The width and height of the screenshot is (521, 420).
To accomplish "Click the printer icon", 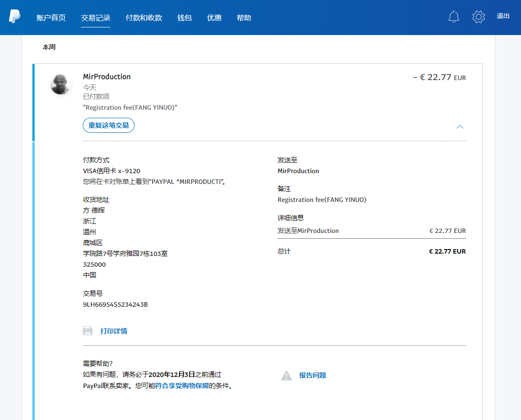I will [88, 331].
